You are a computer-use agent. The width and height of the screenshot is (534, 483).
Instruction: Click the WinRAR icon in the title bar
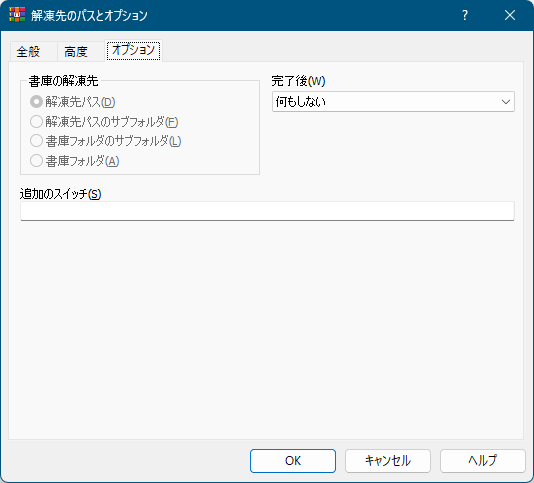(17, 15)
